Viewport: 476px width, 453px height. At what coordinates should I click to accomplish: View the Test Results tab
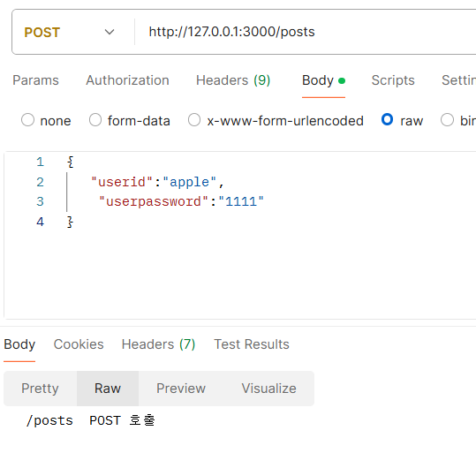pos(252,344)
